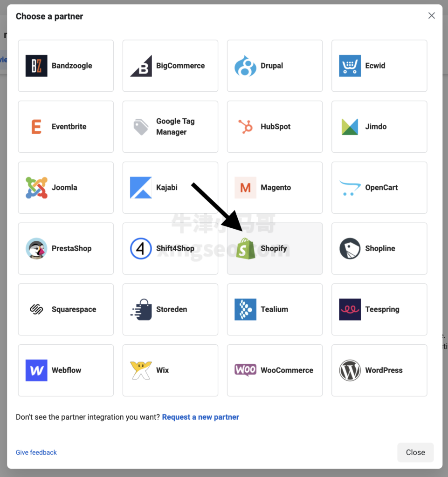This screenshot has height=477, width=448.
Task: Click the Bandzoogle BZ logo icon
Action: pos(36,66)
